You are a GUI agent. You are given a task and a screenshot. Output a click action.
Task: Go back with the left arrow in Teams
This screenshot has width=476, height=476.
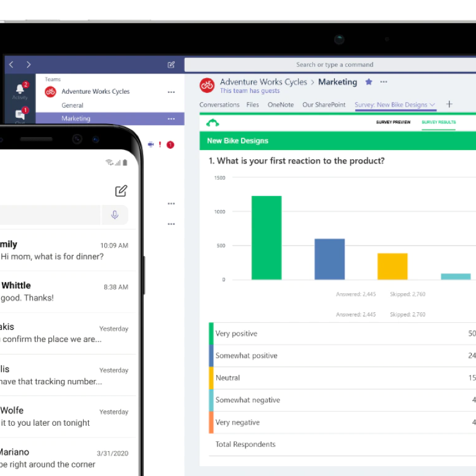coord(11,64)
